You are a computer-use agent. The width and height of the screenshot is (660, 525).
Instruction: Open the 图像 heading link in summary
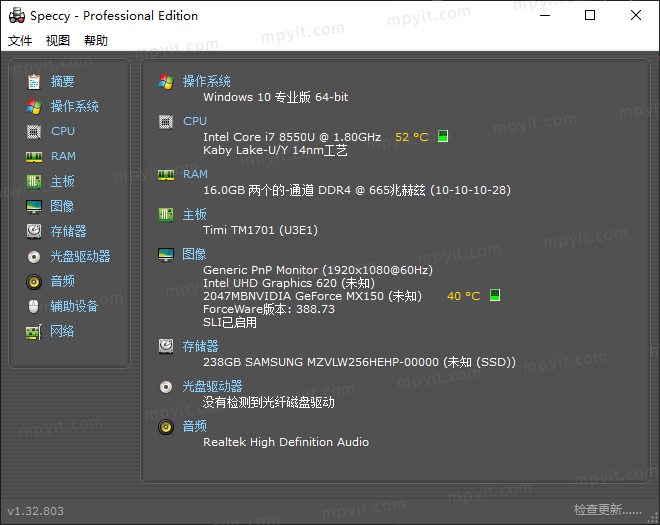[194, 254]
